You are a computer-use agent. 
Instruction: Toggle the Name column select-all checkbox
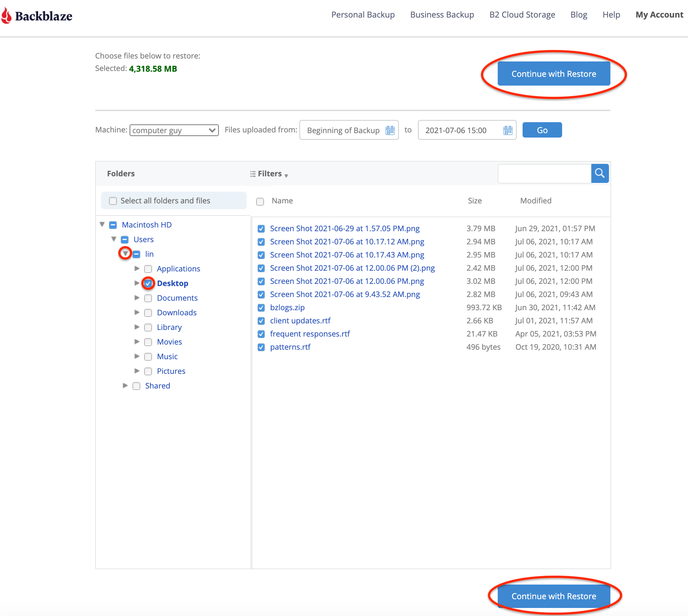pyautogui.click(x=260, y=202)
